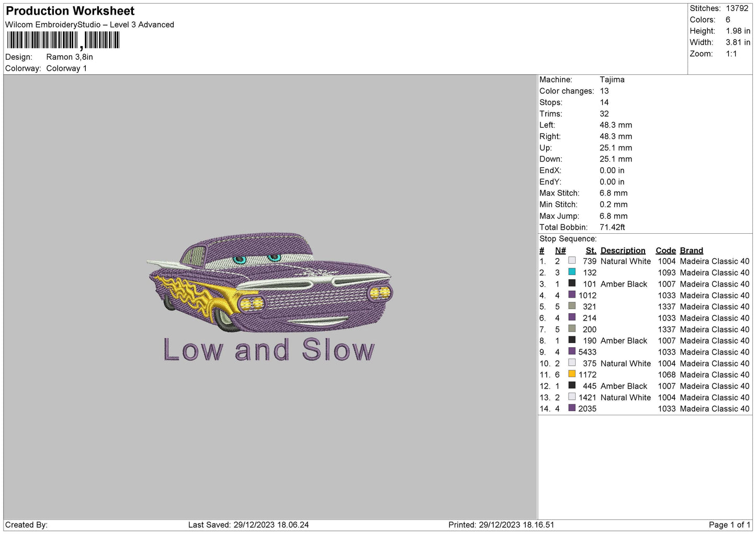756x534 pixels.
Task: Click stitch count "2035" in stop row 14
Action: pos(588,409)
